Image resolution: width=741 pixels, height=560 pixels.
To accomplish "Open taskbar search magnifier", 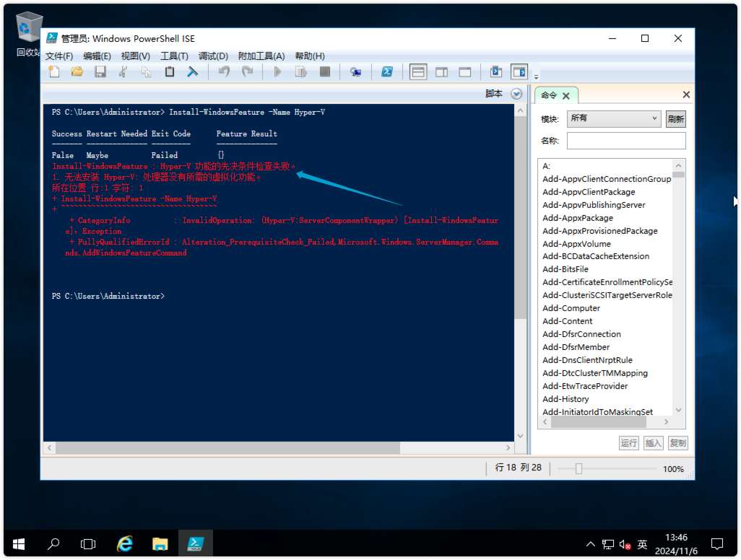I will [x=53, y=544].
